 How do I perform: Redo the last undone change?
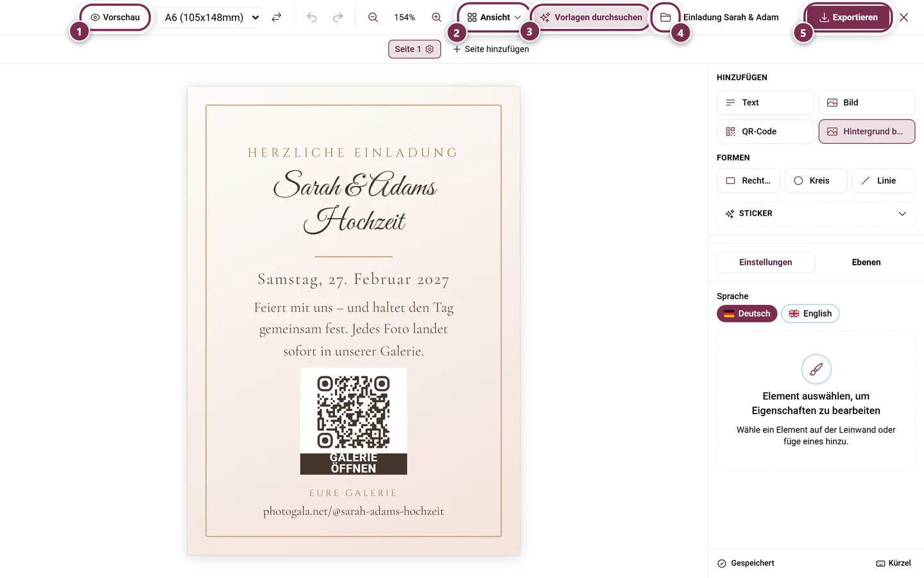coord(338,17)
